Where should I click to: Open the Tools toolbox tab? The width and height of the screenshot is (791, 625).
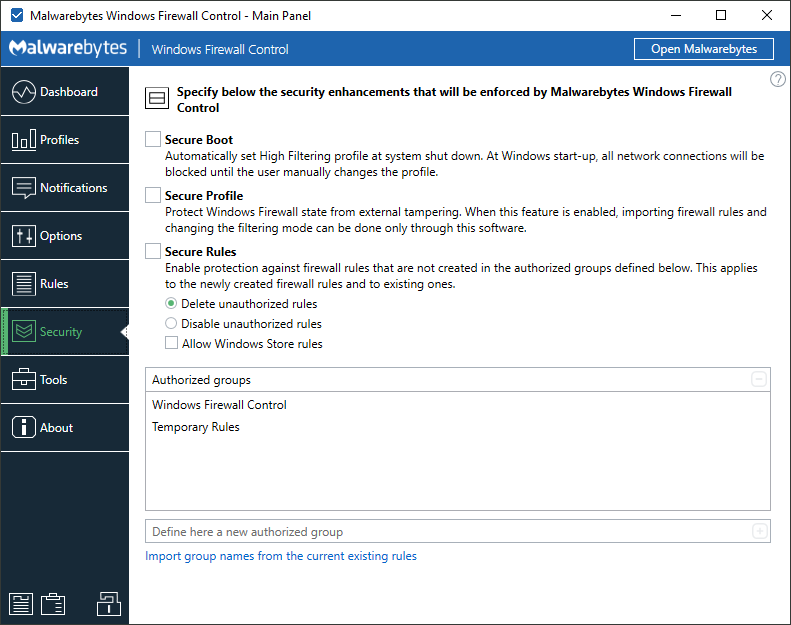(65, 379)
